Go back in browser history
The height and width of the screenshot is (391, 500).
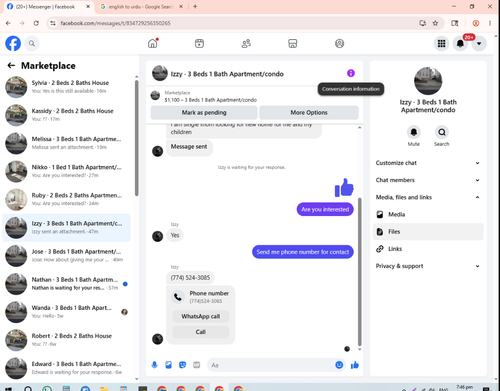[x=8, y=23]
